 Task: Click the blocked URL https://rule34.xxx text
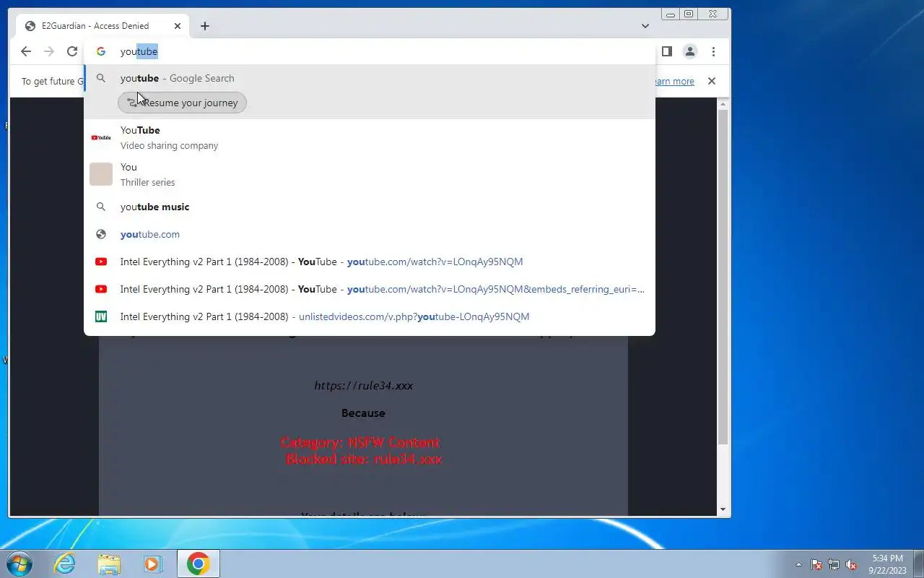tap(364, 386)
